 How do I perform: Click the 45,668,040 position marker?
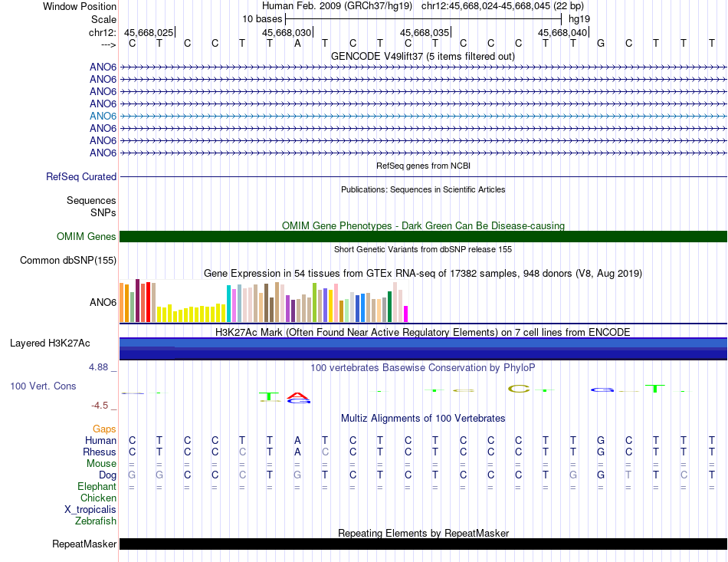click(x=562, y=32)
